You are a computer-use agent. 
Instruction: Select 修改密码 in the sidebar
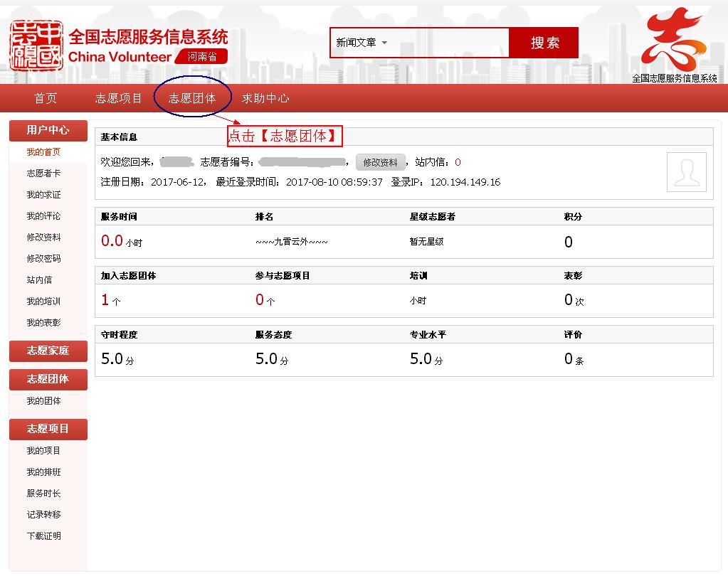pyautogui.click(x=43, y=259)
